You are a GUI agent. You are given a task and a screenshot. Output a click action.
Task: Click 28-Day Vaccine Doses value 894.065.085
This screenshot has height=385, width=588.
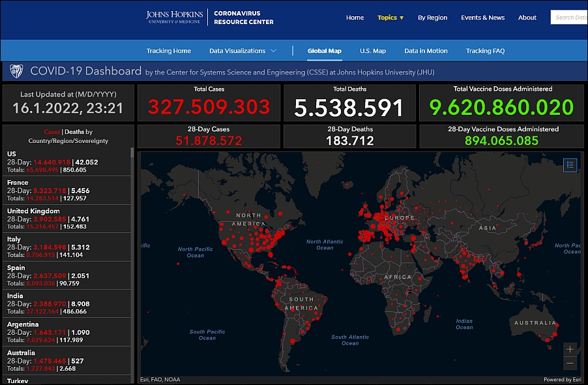click(x=501, y=141)
